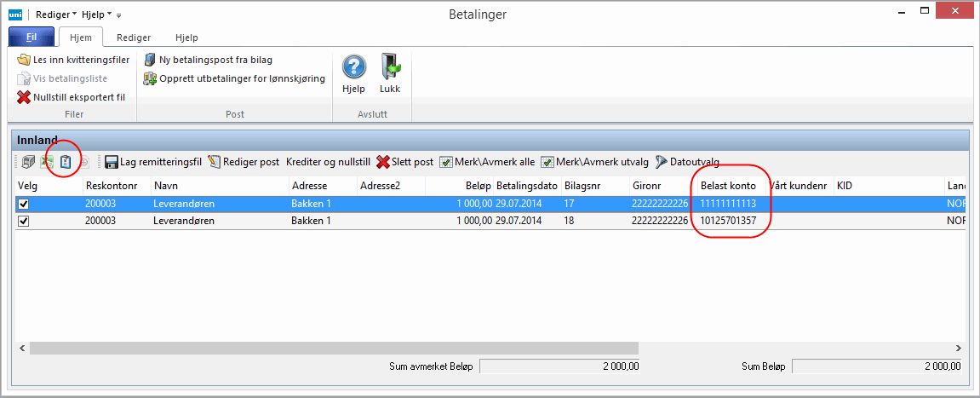Open the Fil menu tab

[32, 37]
